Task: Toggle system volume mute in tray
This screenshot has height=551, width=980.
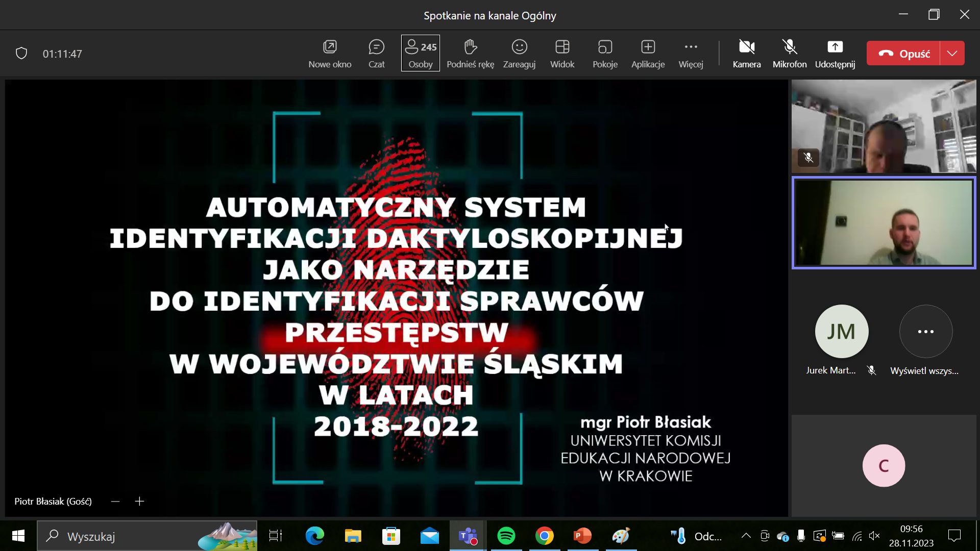Action: (x=874, y=536)
